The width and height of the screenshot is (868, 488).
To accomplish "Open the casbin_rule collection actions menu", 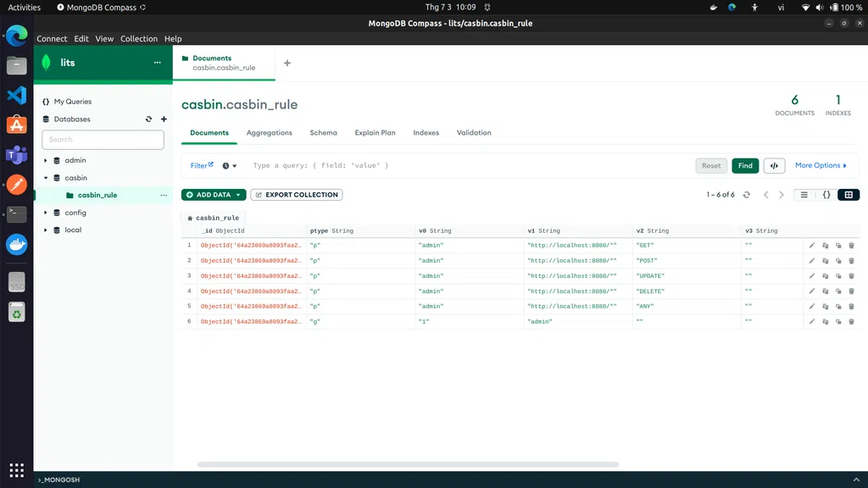I will click(x=164, y=196).
